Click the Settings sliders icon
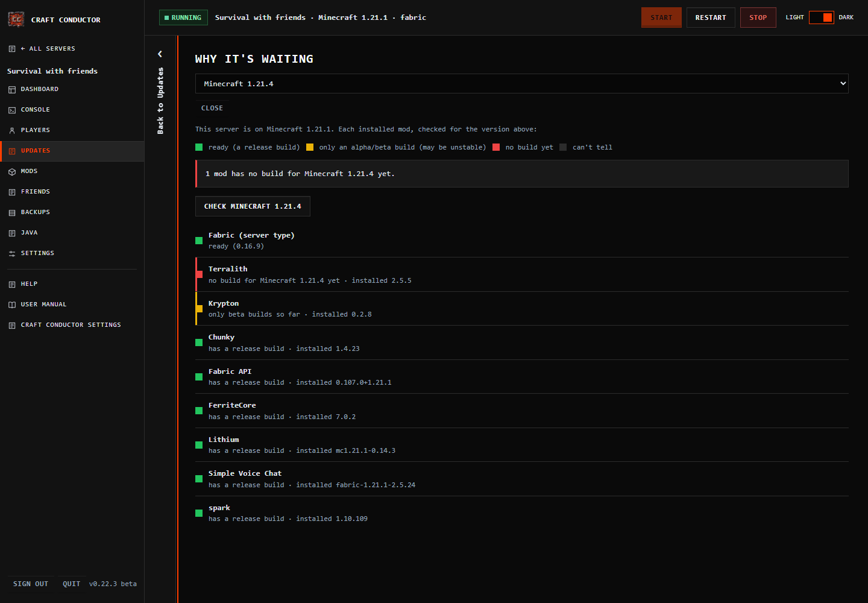This screenshot has width=868, height=603. click(12, 253)
